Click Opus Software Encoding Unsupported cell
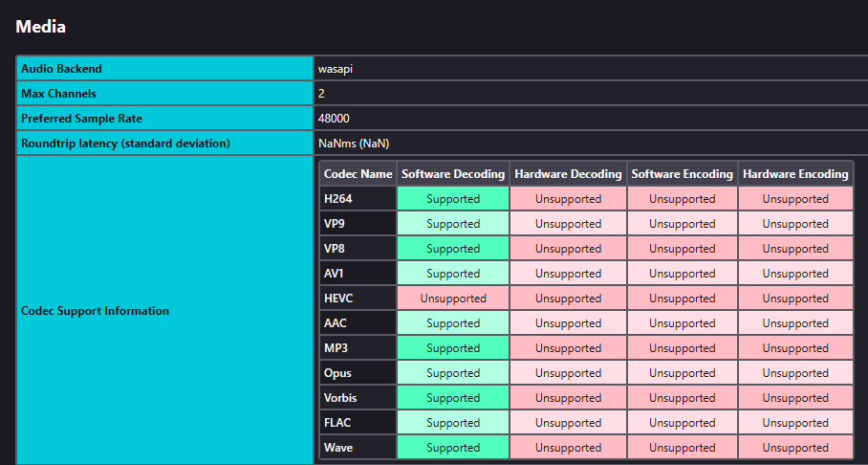 click(683, 373)
